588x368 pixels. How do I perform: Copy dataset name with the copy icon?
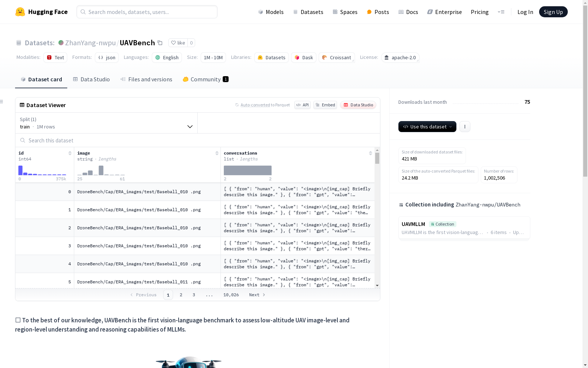(x=160, y=43)
